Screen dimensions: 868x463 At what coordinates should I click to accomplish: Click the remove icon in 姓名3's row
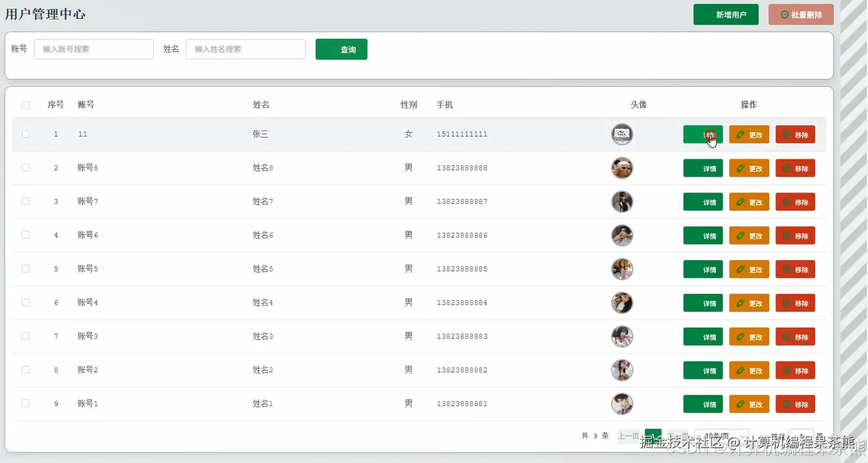[x=788, y=336]
